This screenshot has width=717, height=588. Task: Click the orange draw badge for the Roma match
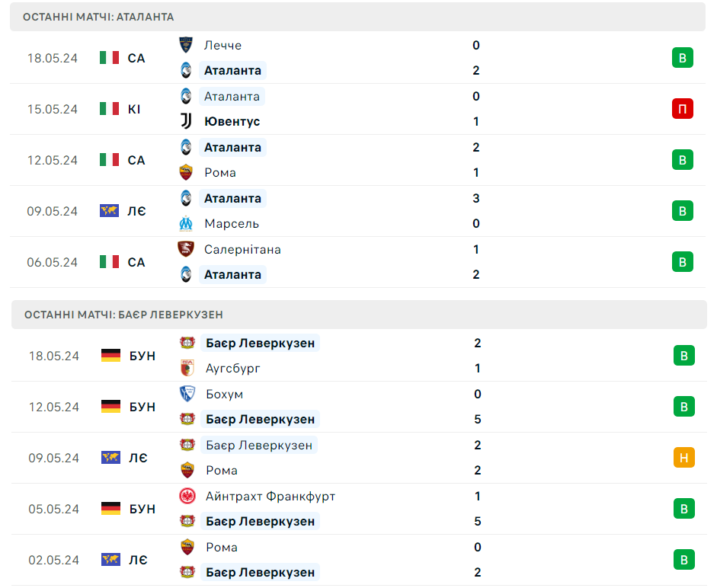(683, 458)
